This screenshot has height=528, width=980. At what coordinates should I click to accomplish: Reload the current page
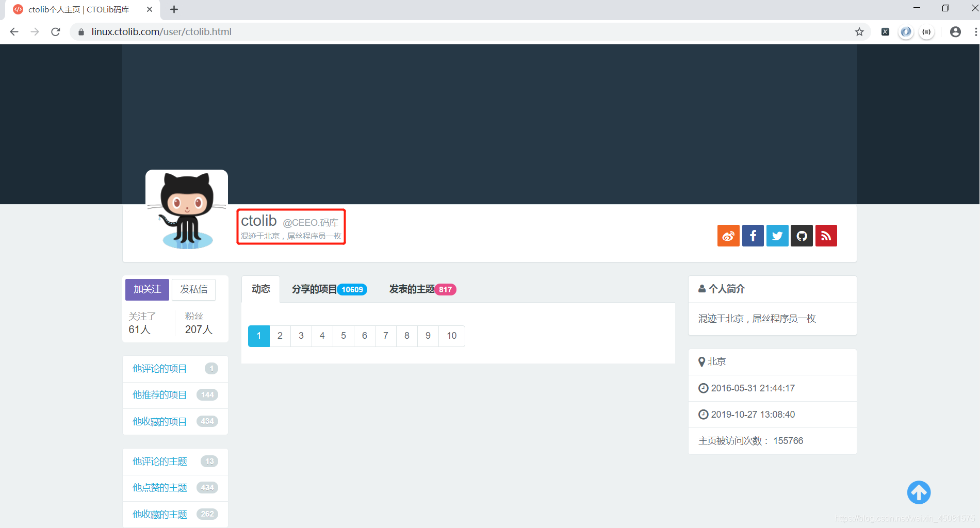point(56,31)
